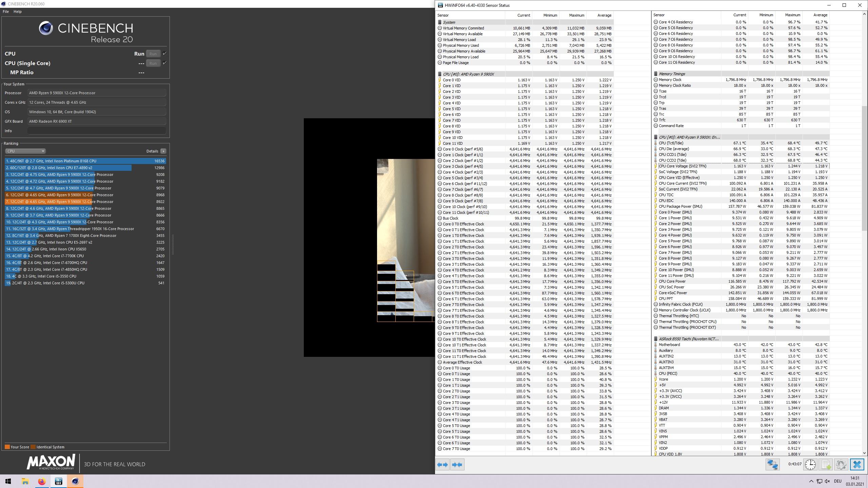
Task: Open the Windows Start menu
Action: tap(8, 481)
